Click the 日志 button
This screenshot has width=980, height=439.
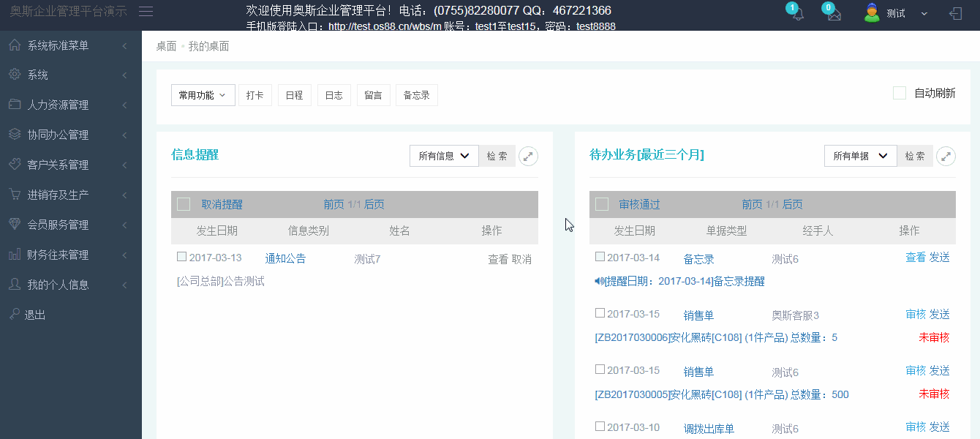(x=334, y=95)
